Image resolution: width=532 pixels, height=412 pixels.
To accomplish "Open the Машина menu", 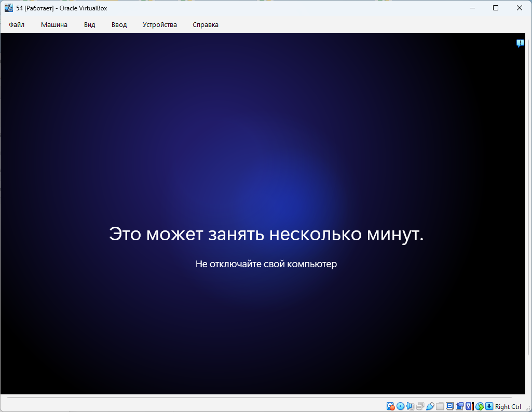I will tap(54, 25).
